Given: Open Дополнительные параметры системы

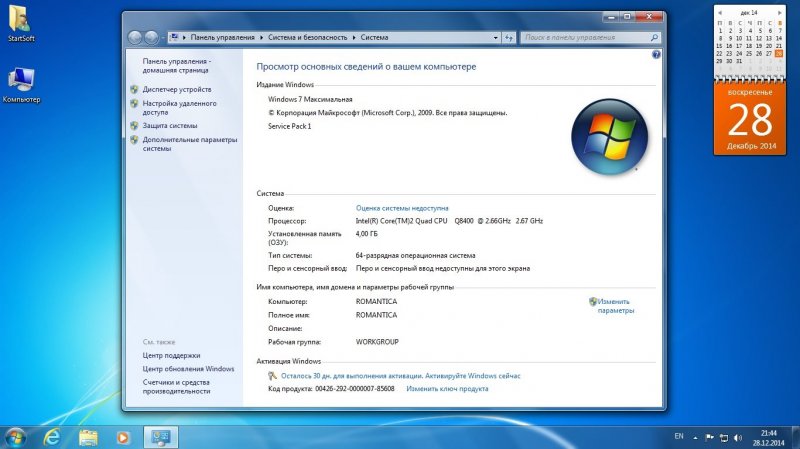Looking at the screenshot, I should pos(190,144).
